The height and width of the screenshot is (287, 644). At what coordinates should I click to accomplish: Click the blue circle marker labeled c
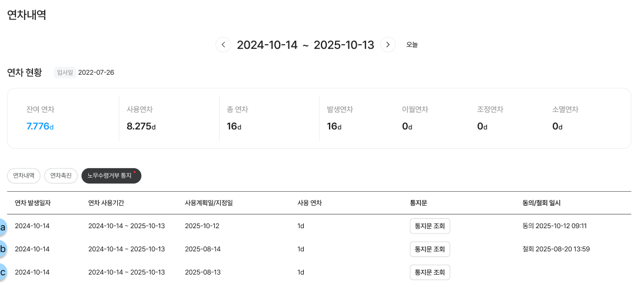[x=3, y=272]
